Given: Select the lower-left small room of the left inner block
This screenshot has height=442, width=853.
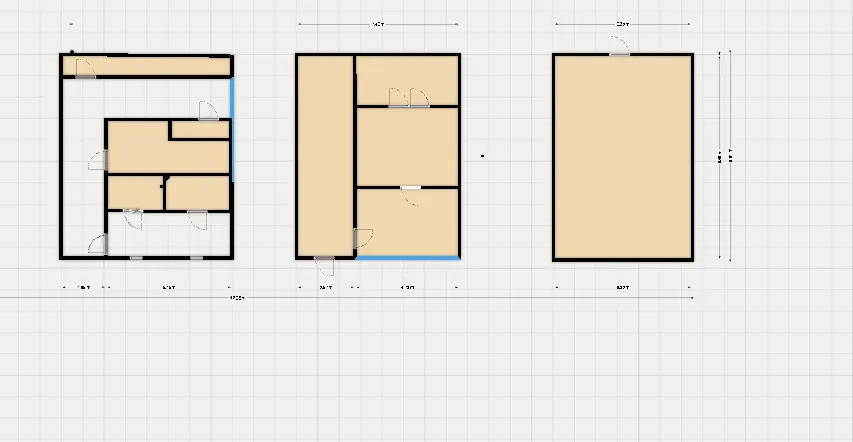Looking at the screenshot, I should click(x=133, y=192).
